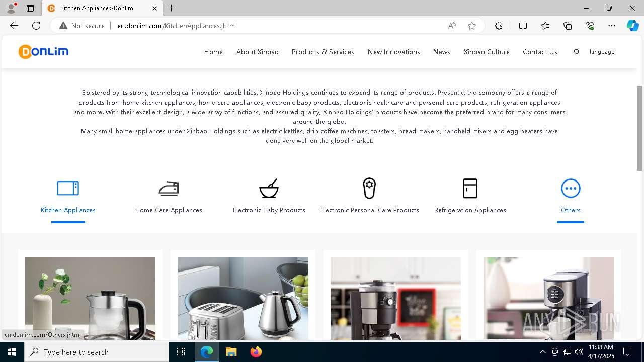Image resolution: width=644 pixels, height=362 pixels.
Task: Open the coffee grinder machine product thumbnail
Action: point(395,299)
